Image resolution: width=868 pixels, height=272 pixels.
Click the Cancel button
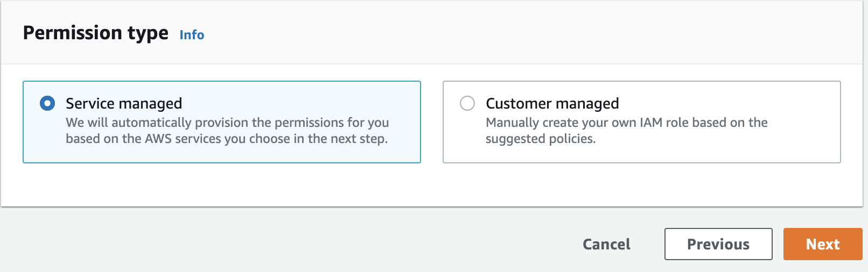point(606,244)
